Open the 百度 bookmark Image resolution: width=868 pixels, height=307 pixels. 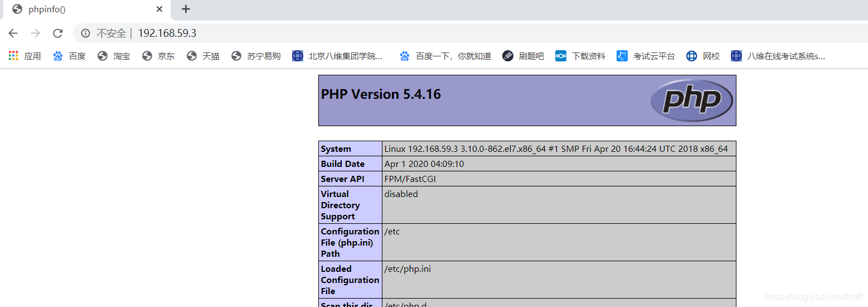69,56
